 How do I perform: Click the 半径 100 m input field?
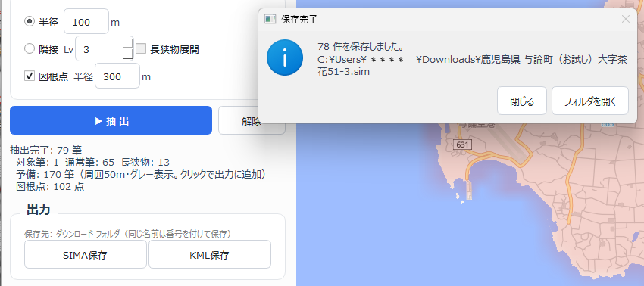86,22
